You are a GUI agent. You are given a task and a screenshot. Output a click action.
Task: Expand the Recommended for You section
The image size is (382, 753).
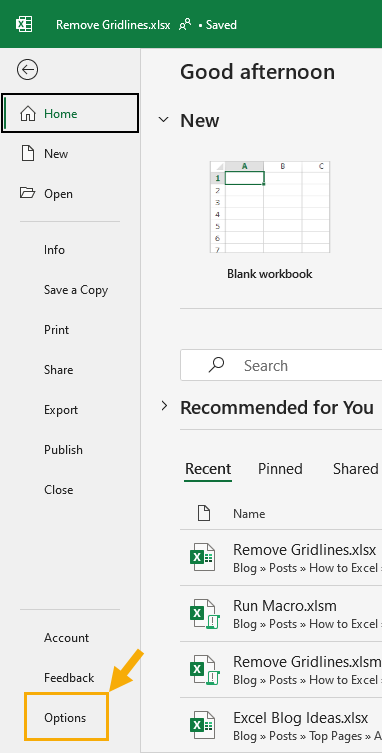(164, 406)
